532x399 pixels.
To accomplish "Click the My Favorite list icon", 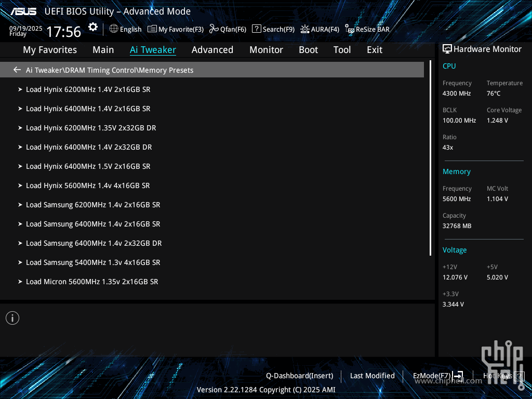I will point(152,29).
